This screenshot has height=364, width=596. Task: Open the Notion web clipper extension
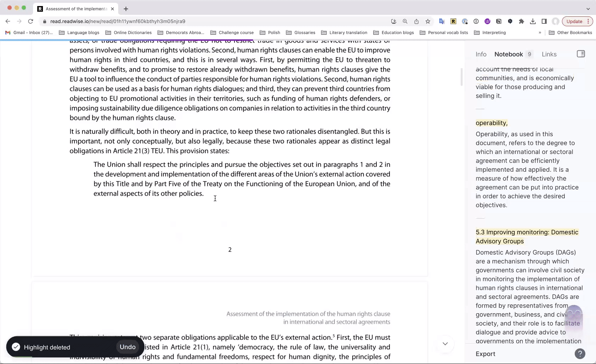pos(499,21)
